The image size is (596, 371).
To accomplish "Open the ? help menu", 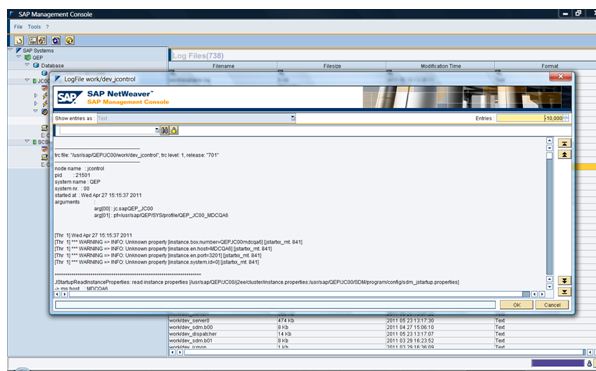I will click(48, 27).
